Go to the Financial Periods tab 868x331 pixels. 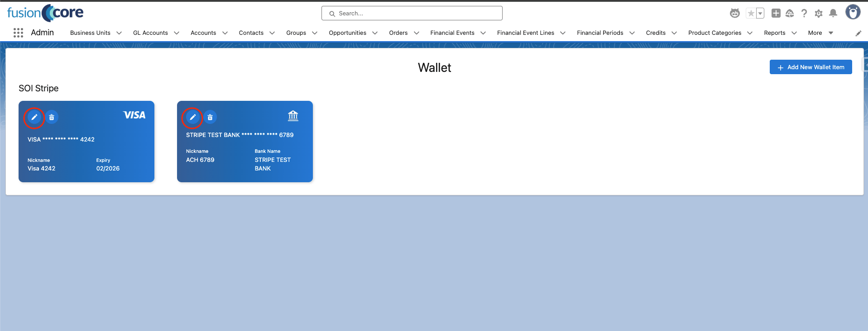(x=600, y=33)
